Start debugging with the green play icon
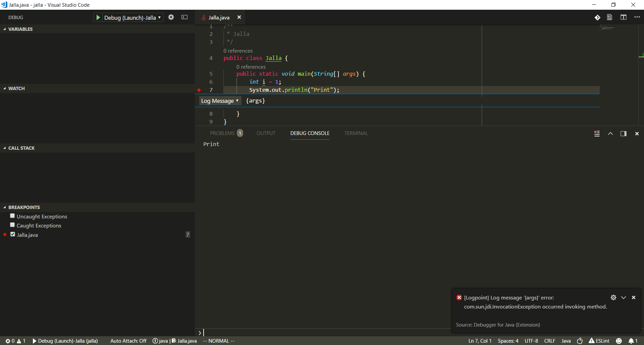The height and width of the screenshot is (345, 644). coord(98,17)
